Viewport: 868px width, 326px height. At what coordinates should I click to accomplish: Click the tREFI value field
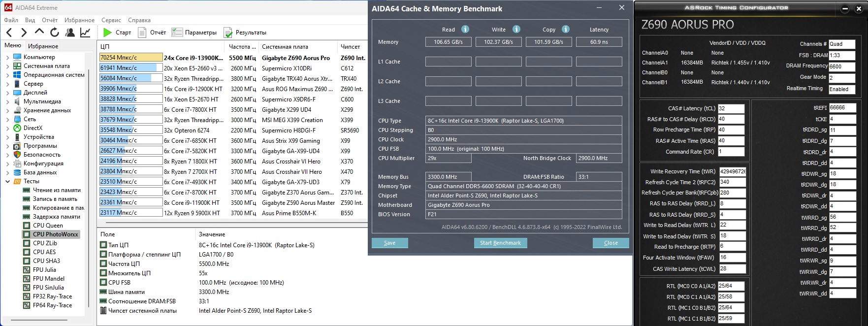click(842, 108)
